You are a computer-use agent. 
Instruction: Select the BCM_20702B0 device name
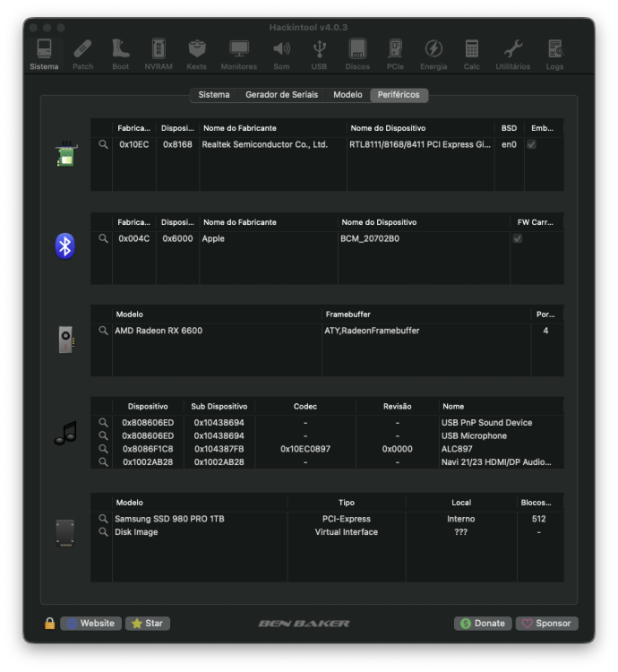click(x=370, y=238)
